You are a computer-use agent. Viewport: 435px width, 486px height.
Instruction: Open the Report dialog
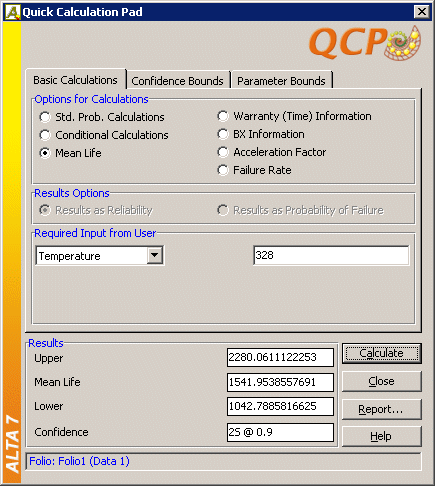point(382,409)
